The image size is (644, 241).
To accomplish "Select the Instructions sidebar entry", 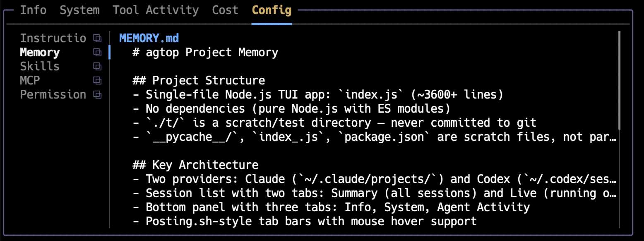I will [53, 38].
